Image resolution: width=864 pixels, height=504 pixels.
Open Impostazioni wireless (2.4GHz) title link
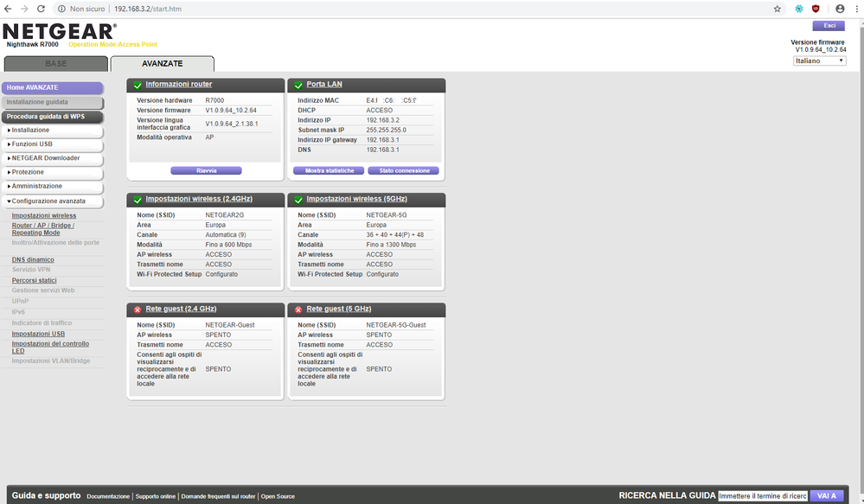click(x=199, y=199)
